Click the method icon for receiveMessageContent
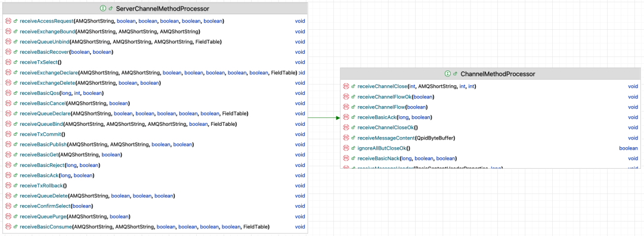This screenshot has width=644, height=236. (346, 138)
